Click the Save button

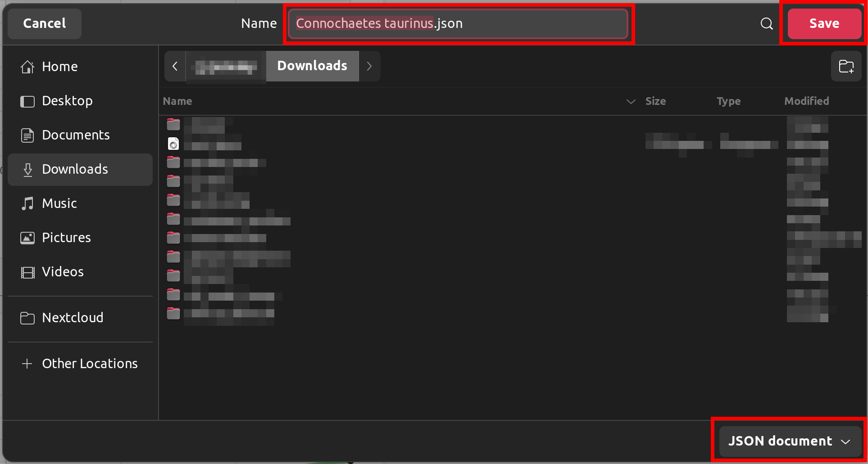824,23
